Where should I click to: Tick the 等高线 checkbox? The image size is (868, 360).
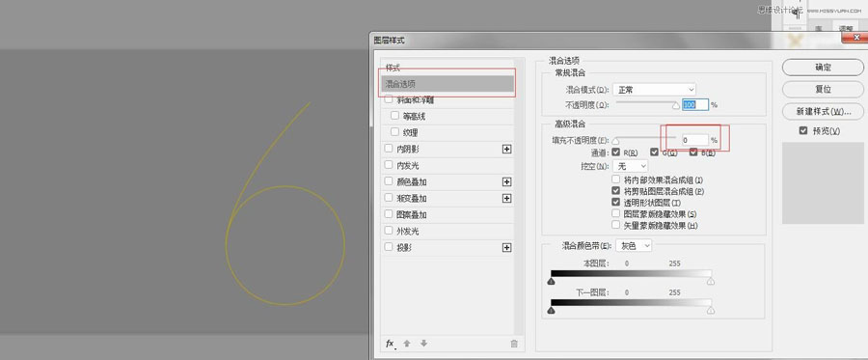point(394,116)
